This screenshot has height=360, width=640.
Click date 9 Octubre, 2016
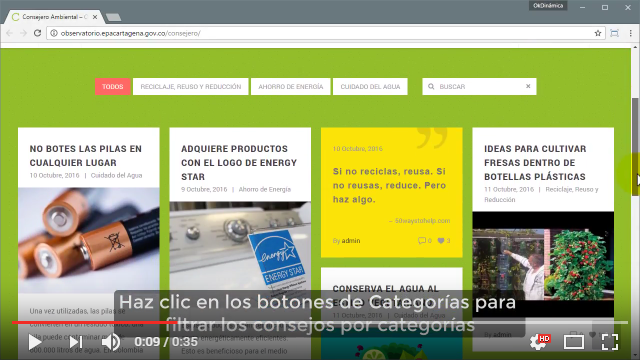tap(204, 189)
